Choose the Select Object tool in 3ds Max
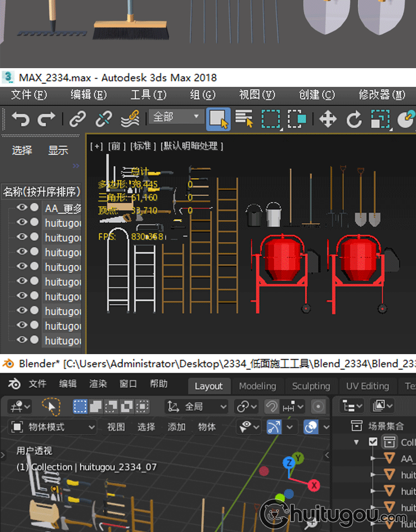 click(218, 119)
